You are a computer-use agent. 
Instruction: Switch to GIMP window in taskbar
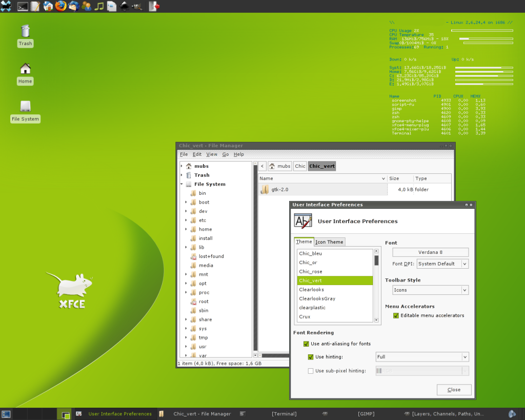[366, 414]
